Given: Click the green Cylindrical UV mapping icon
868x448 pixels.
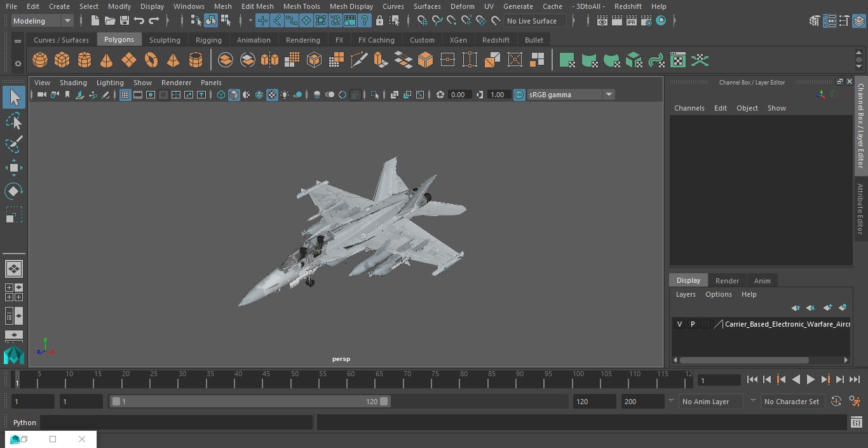Looking at the screenshot, I should coord(589,60).
